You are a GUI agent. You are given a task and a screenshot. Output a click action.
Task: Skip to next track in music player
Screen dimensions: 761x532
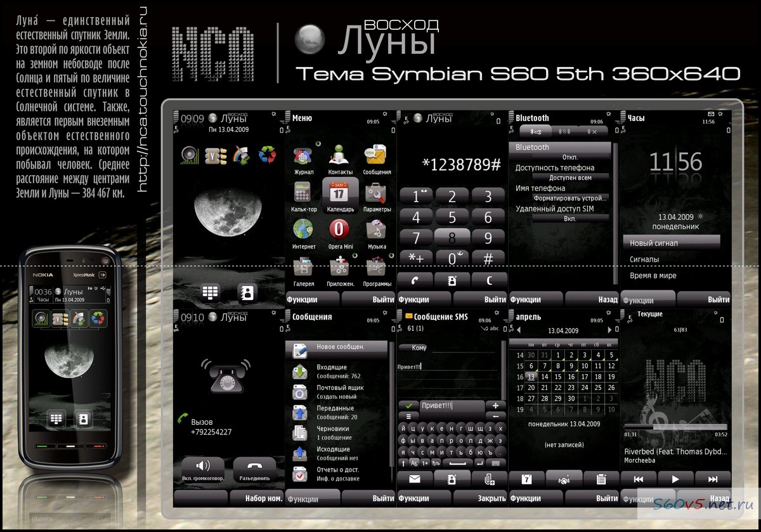(x=713, y=479)
